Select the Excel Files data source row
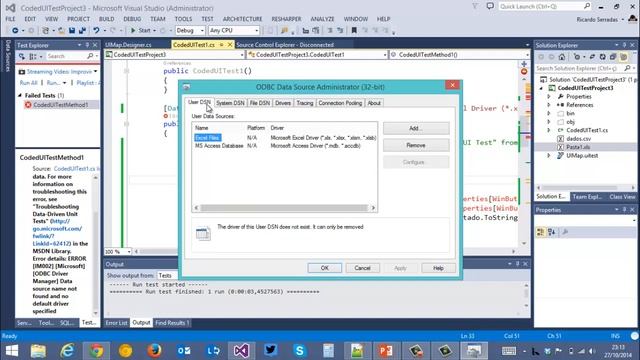Image resolution: width=640 pixels, height=360 pixels. pyautogui.click(x=284, y=138)
